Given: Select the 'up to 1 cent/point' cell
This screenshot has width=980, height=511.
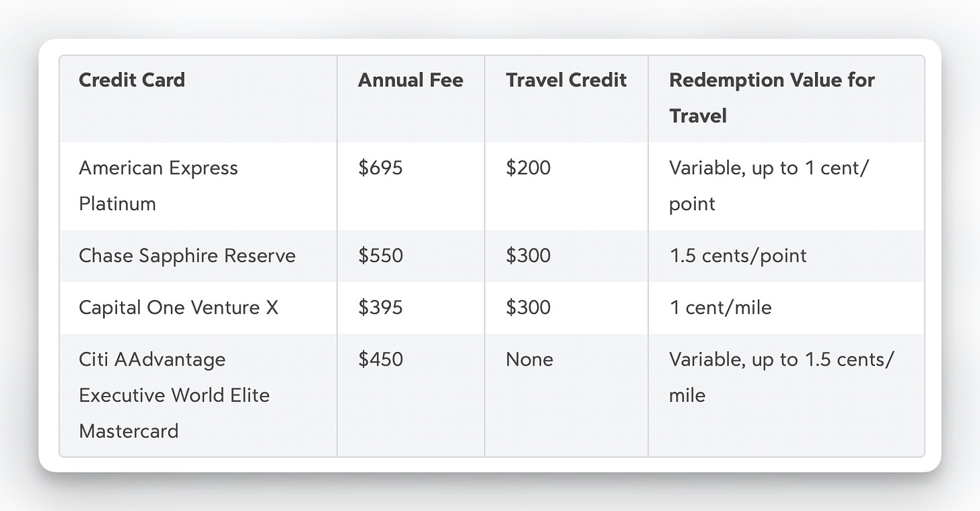Looking at the screenshot, I should pyautogui.click(x=769, y=185).
